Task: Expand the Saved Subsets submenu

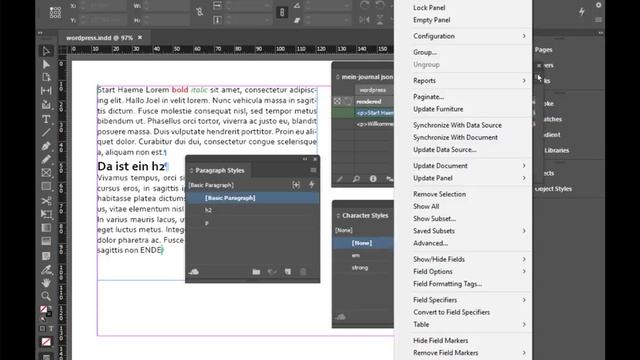Action: pyautogui.click(x=469, y=231)
